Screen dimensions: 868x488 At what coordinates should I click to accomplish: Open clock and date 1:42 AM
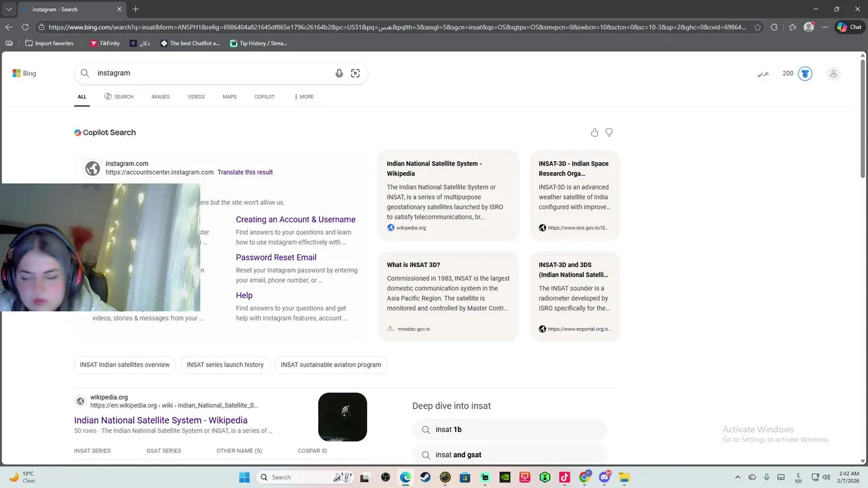coord(849,477)
